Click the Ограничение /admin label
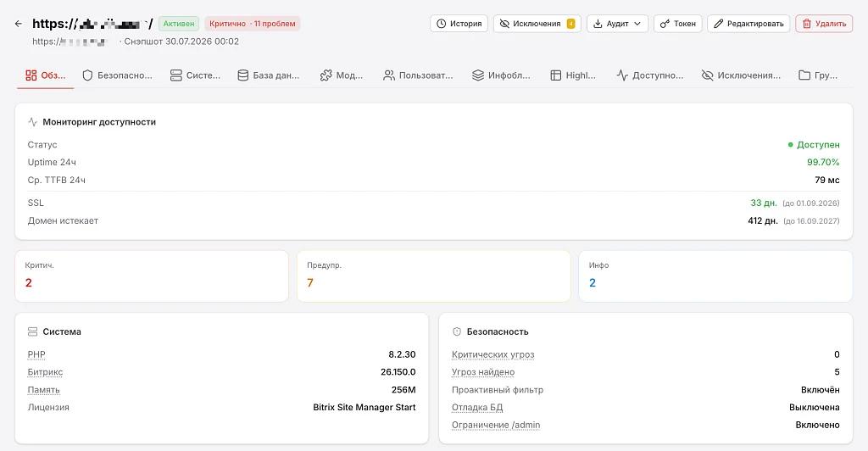 496,425
